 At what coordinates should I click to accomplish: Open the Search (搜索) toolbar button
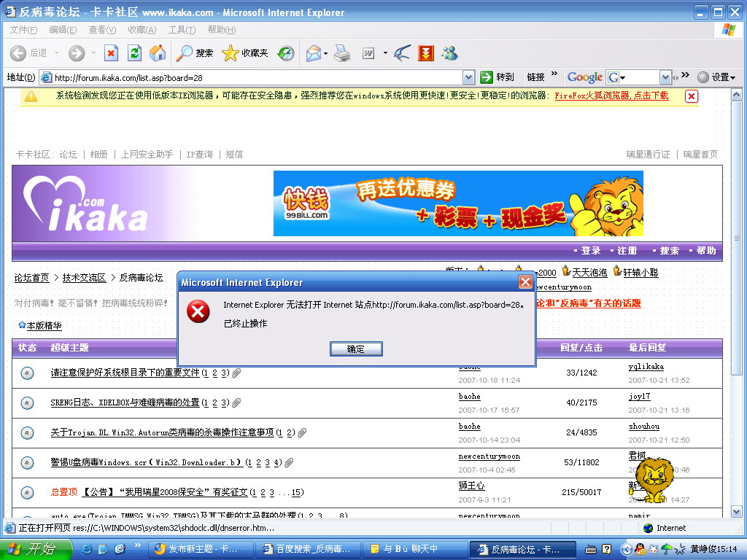pos(194,52)
